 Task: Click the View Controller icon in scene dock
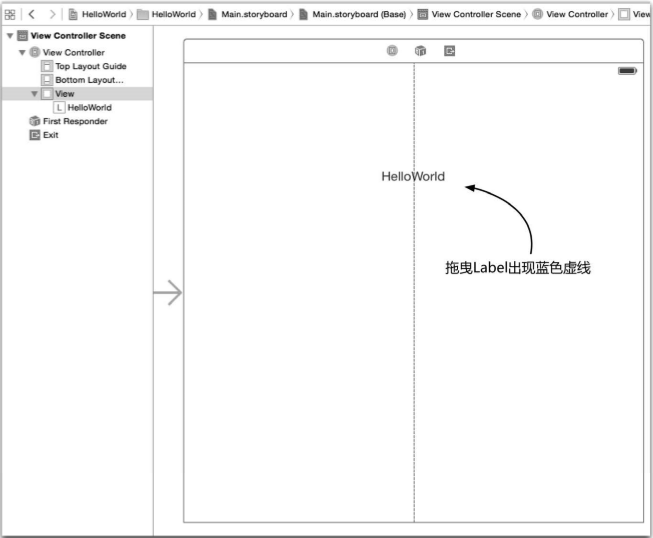point(392,50)
